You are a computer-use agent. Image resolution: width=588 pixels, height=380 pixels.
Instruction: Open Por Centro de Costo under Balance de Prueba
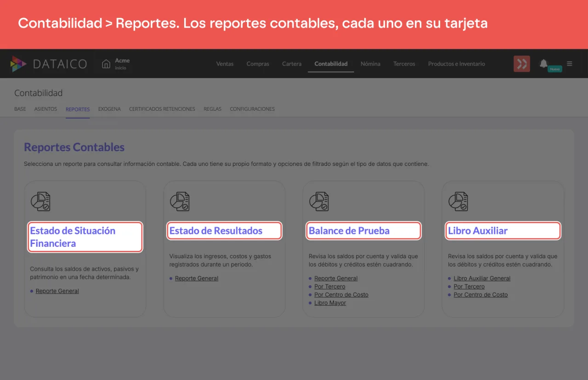point(341,295)
